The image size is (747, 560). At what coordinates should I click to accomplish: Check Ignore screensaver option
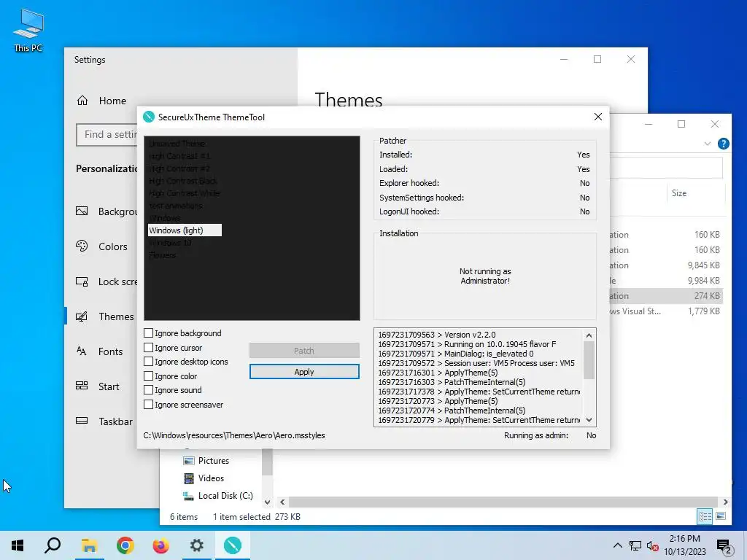149,404
